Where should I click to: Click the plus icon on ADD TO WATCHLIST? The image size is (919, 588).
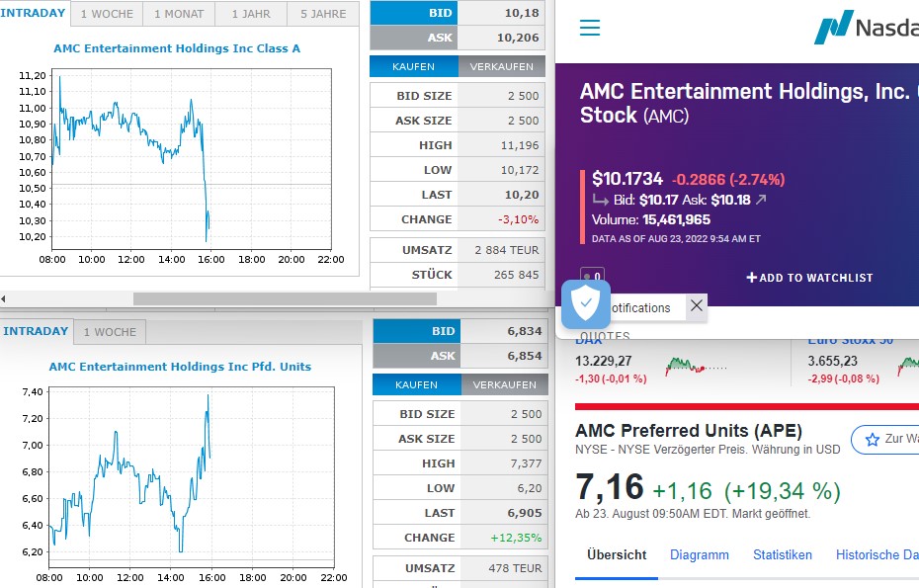tap(752, 278)
